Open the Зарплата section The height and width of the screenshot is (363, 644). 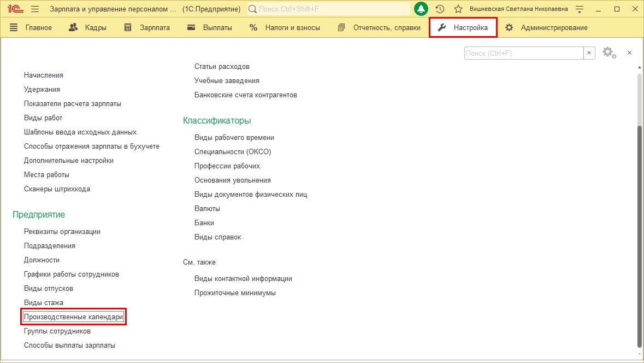pos(146,27)
